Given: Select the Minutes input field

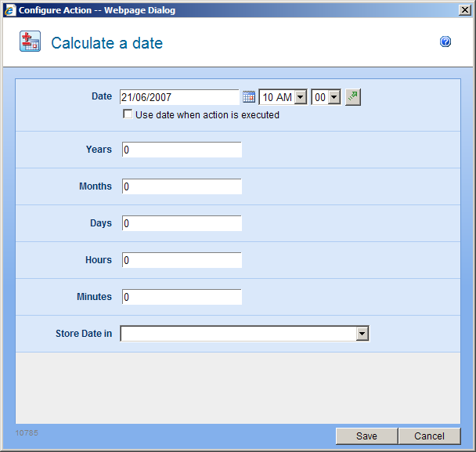Looking at the screenshot, I should (x=182, y=297).
